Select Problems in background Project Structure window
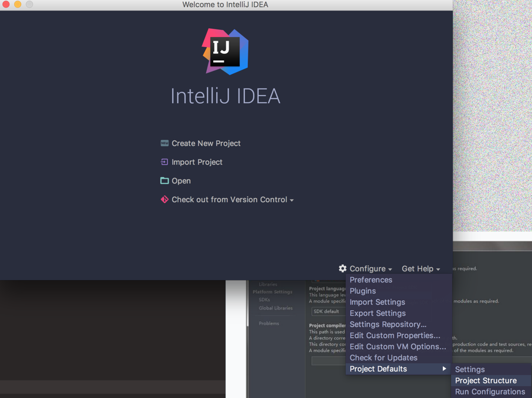This screenshot has width=532, height=398. coord(269,324)
